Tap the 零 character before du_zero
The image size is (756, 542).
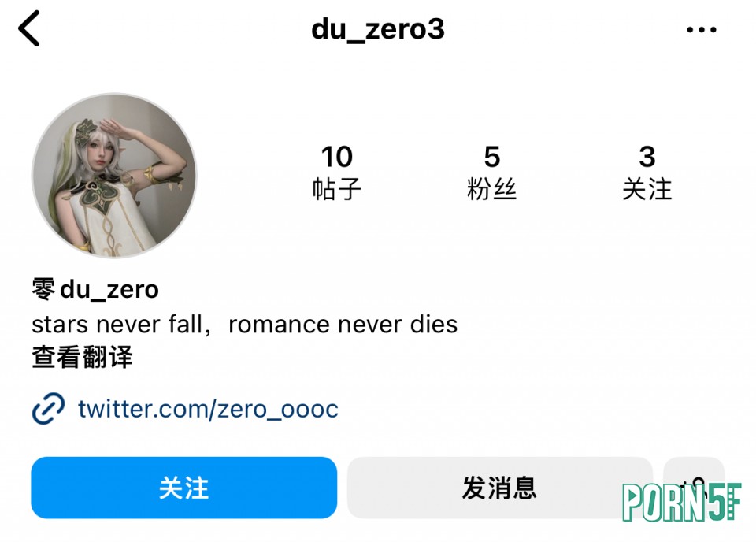click(x=44, y=289)
